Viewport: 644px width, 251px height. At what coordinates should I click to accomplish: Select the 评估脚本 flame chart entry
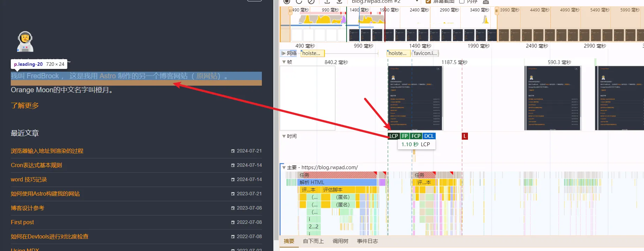(338, 190)
